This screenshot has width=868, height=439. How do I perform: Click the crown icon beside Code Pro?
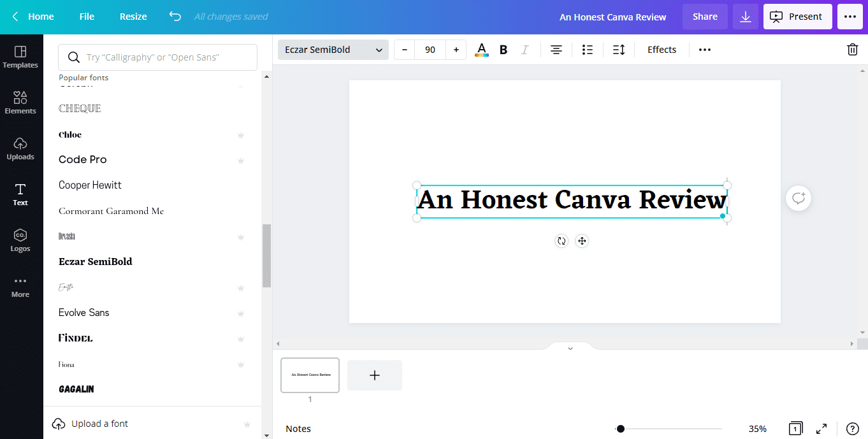(x=241, y=160)
